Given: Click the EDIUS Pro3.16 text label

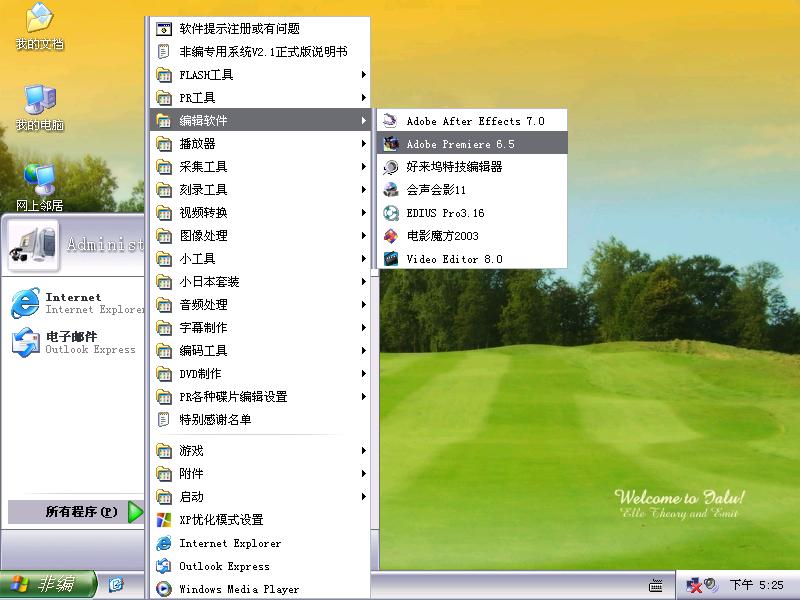Looking at the screenshot, I should point(445,213).
